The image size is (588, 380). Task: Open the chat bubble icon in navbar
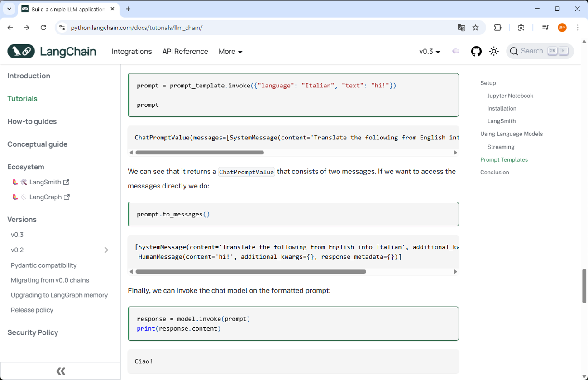point(456,52)
